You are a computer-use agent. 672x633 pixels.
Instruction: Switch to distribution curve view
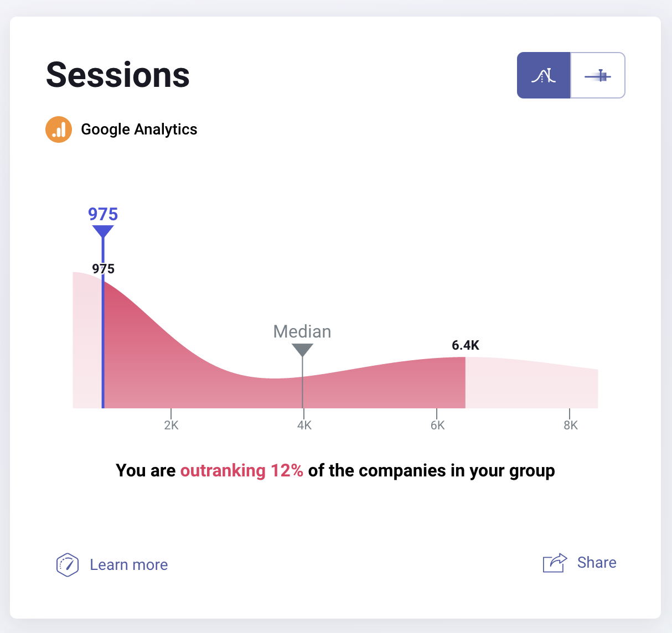tap(544, 75)
